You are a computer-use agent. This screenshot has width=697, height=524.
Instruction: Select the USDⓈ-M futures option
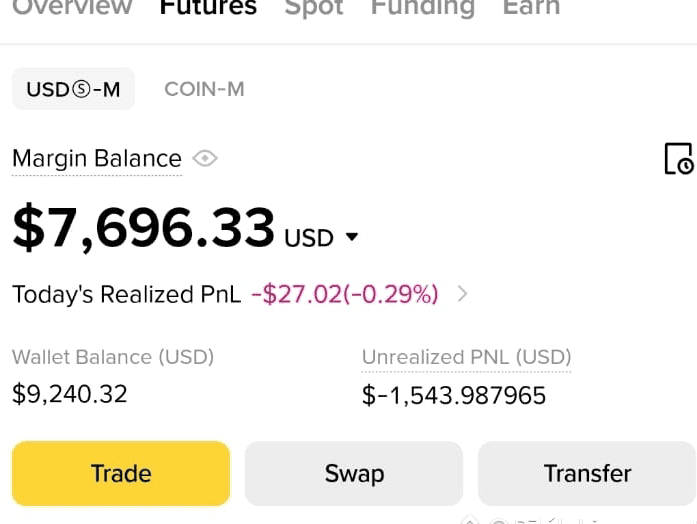click(73, 89)
